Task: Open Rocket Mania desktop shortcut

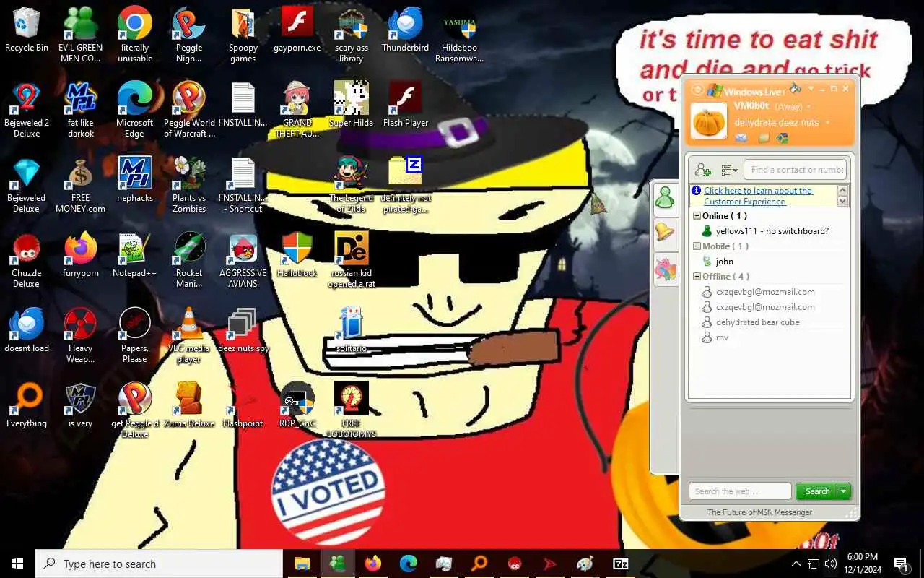Action: [x=189, y=260]
